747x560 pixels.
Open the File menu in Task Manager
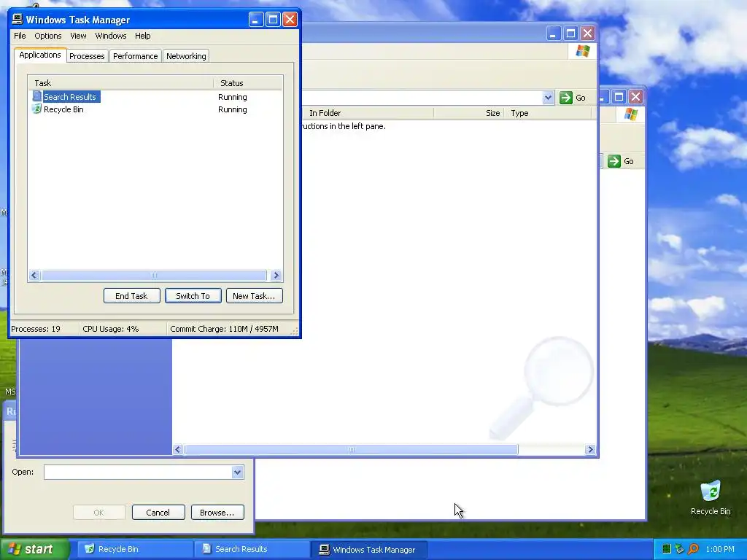pyautogui.click(x=20, y=36)
